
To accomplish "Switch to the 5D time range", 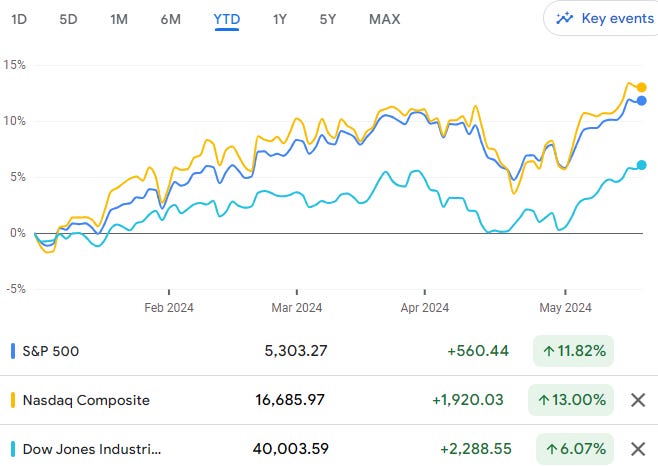I will click(68, 19).
